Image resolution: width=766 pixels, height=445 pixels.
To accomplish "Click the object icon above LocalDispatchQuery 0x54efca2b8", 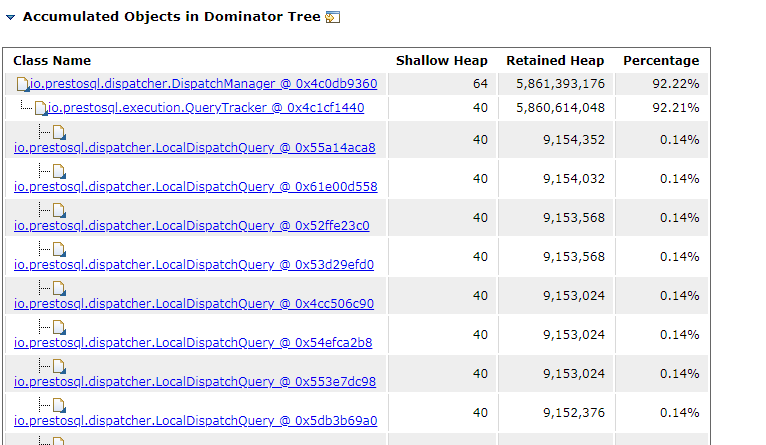I will (59, 327).
